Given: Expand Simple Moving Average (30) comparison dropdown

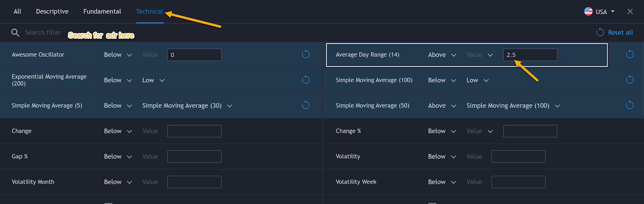Looking at the screenshot, I should pos(187,106).
